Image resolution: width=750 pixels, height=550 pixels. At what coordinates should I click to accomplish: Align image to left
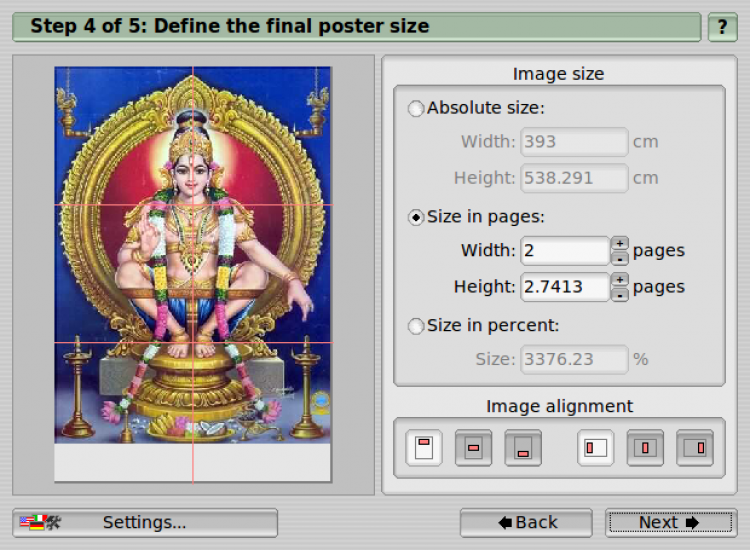(x=596, y=448)
